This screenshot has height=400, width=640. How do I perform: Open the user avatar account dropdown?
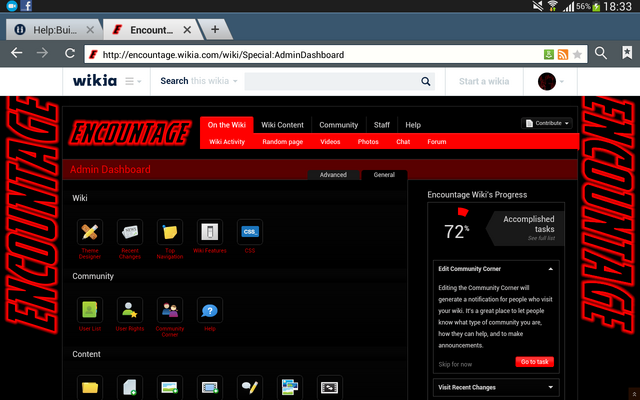[551, 81]
